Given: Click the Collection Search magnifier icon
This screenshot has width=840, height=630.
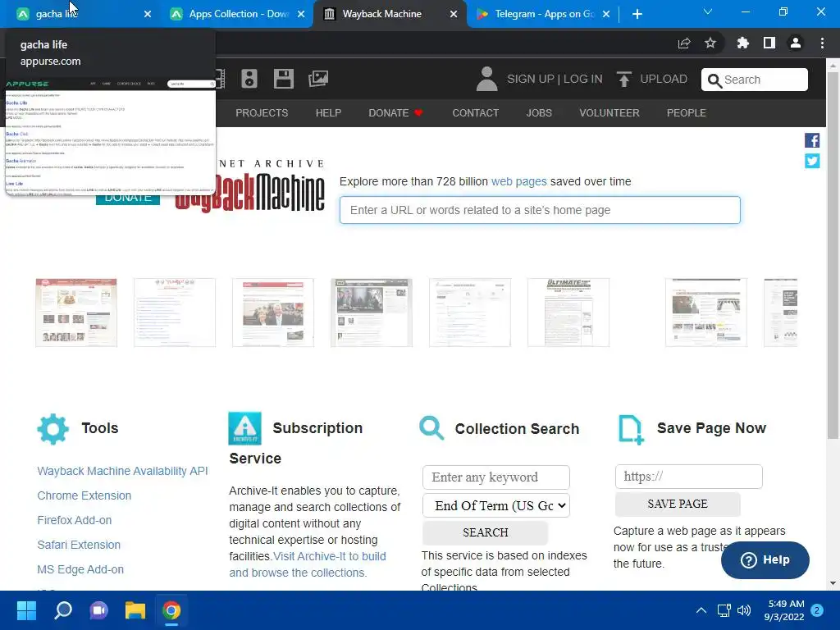Looking at the screenshot, I should pos(431,428).
